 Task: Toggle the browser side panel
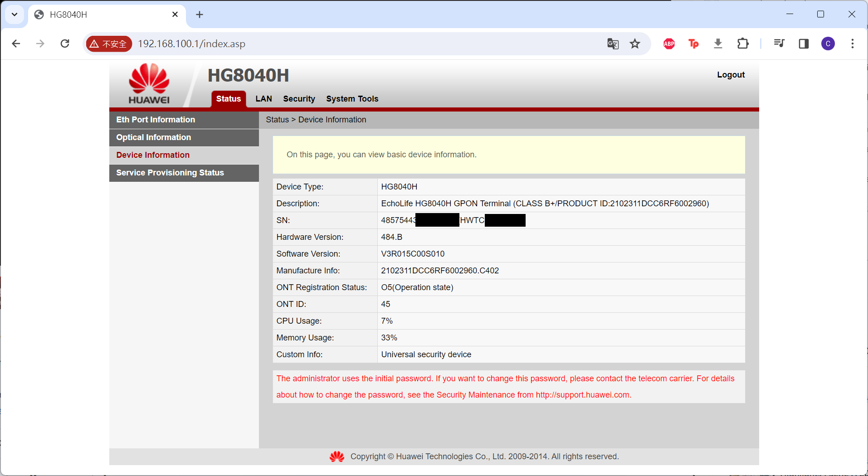[x=804, y=44]
